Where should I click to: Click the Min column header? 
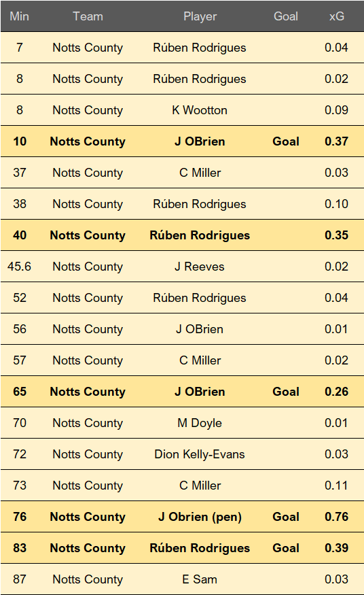[19, 16]
